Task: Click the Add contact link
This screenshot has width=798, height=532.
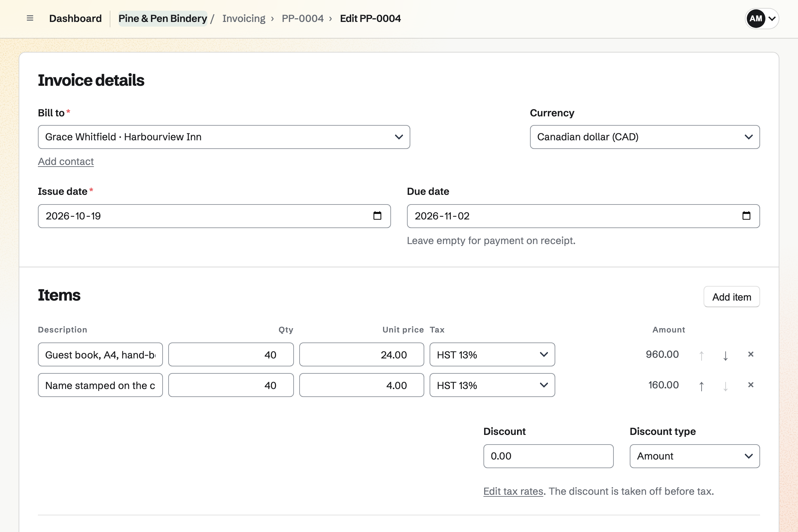Action: click(x=66, y=162)
